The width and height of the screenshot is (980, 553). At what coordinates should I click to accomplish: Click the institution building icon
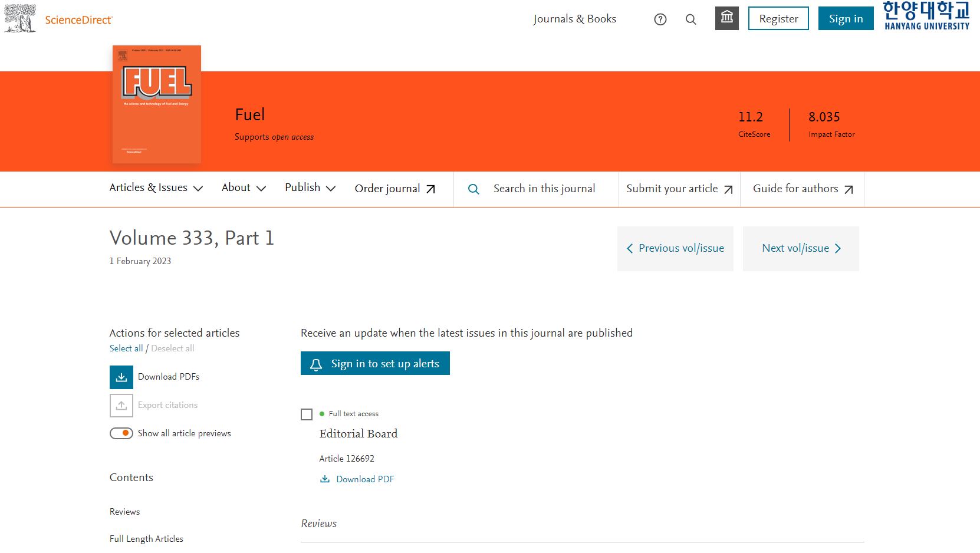726,18
